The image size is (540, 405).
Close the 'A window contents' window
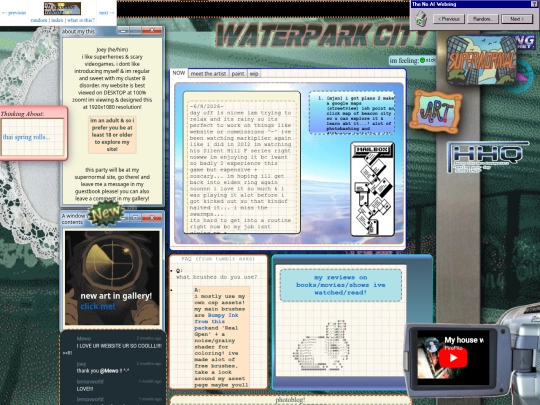tap(152, 217)
